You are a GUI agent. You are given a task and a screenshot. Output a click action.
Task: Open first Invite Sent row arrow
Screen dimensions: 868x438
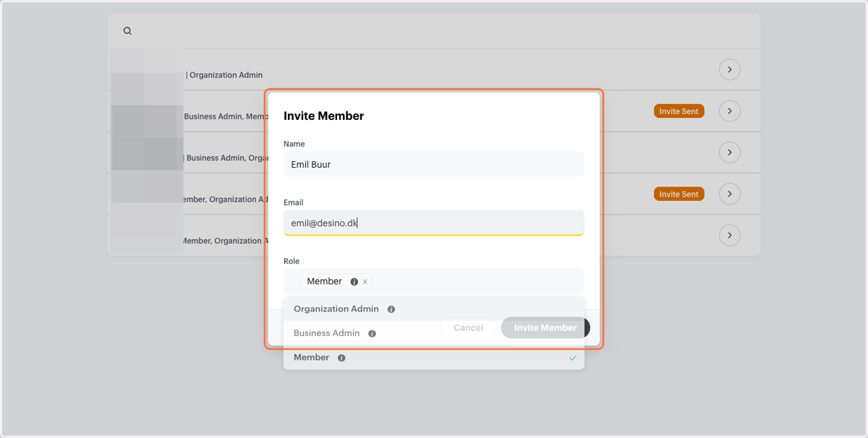click(x=730, y=111)
